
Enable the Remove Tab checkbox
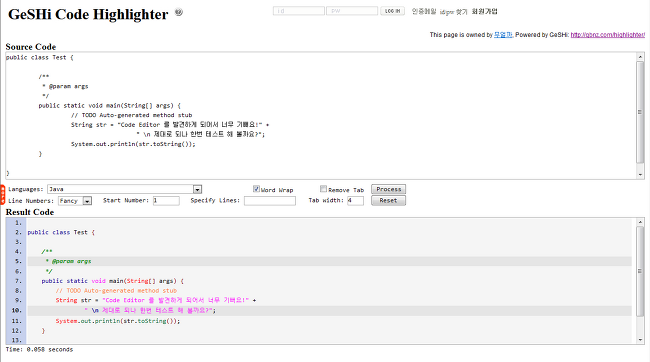point(323,189)
